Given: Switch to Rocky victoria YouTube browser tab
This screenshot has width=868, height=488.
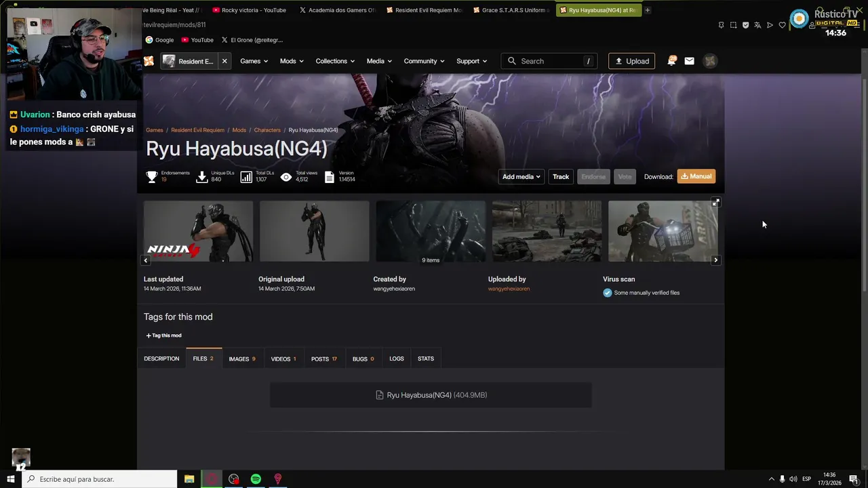Looking at the screenshot, I should [250, 10].
